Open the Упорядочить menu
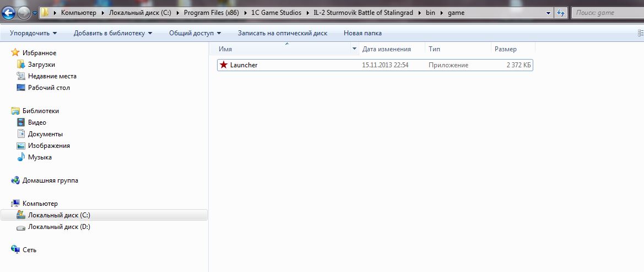The image size is (644, 272). tap(33, 33)
